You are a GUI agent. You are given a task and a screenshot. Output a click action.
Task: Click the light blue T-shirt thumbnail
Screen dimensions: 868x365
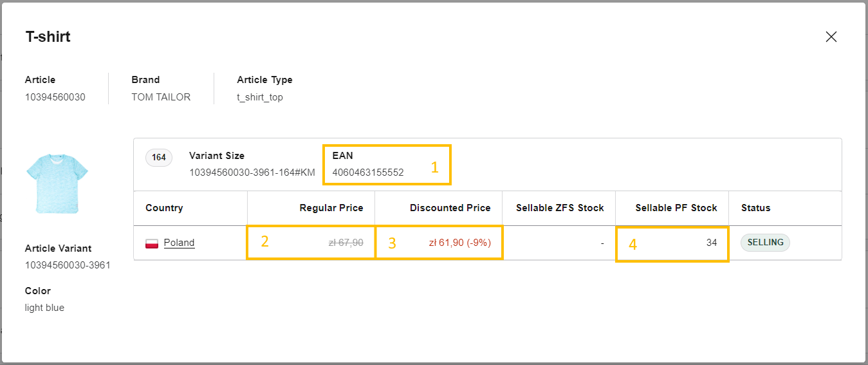57,183
